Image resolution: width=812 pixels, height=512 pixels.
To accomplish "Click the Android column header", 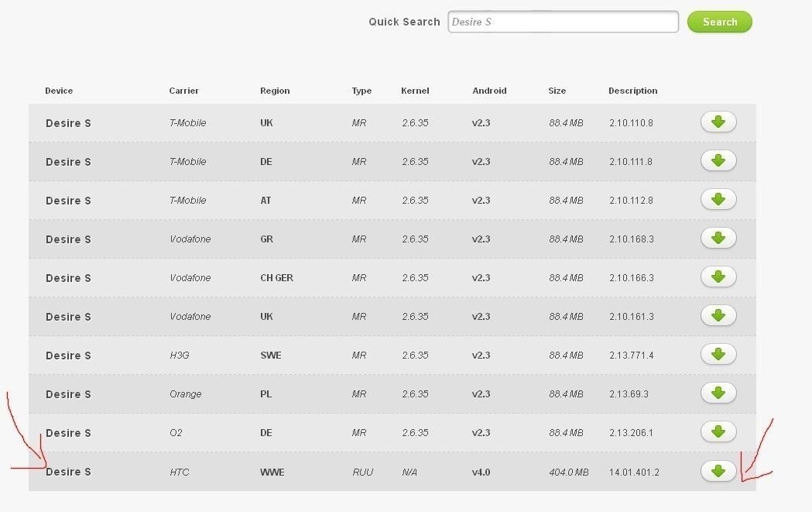I will 489,91.
